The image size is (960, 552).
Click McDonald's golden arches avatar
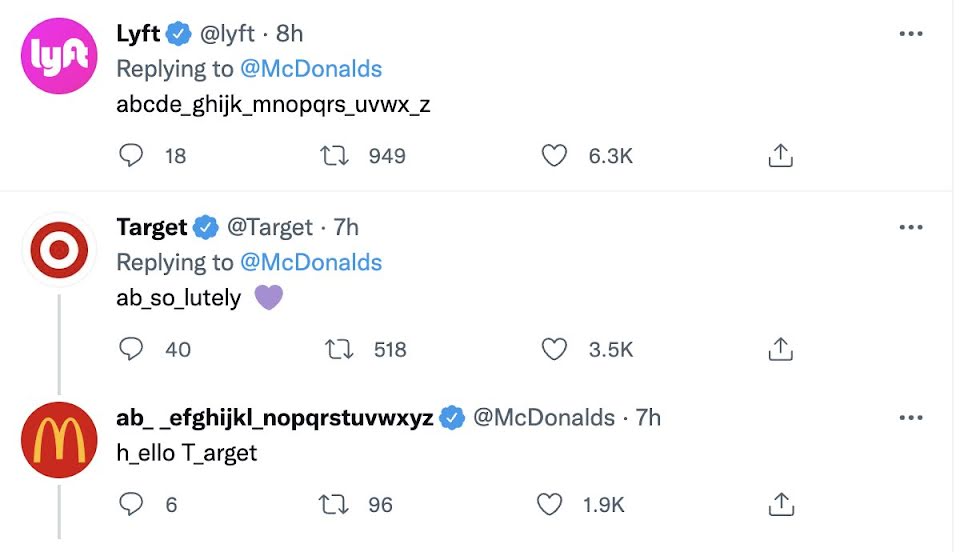click(59, 440)
